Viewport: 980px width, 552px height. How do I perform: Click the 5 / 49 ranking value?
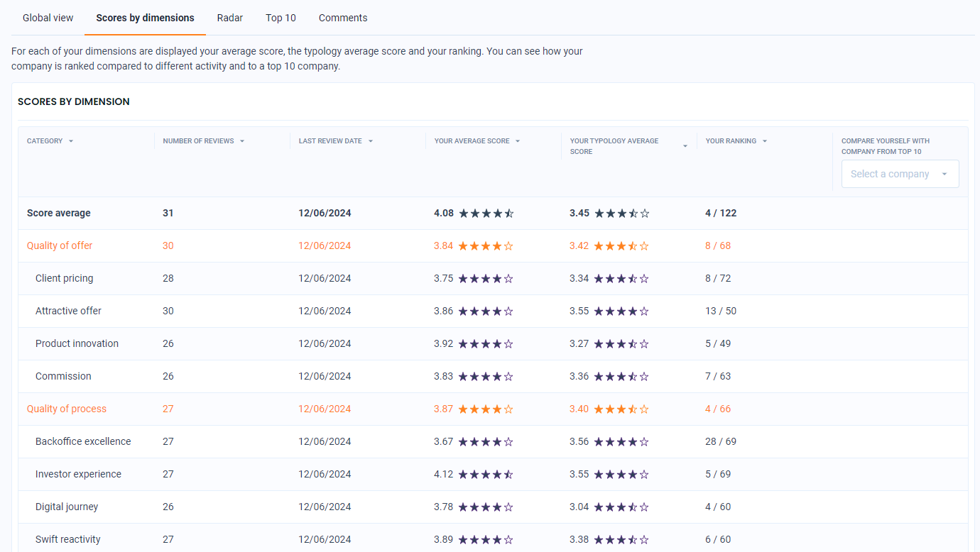click(718, 343)
